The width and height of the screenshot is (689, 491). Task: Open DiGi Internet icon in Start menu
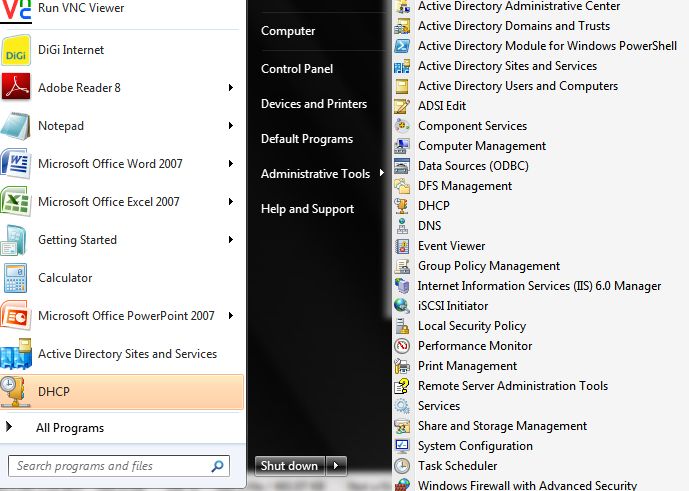pyautogui.click(x=16, y=50)
